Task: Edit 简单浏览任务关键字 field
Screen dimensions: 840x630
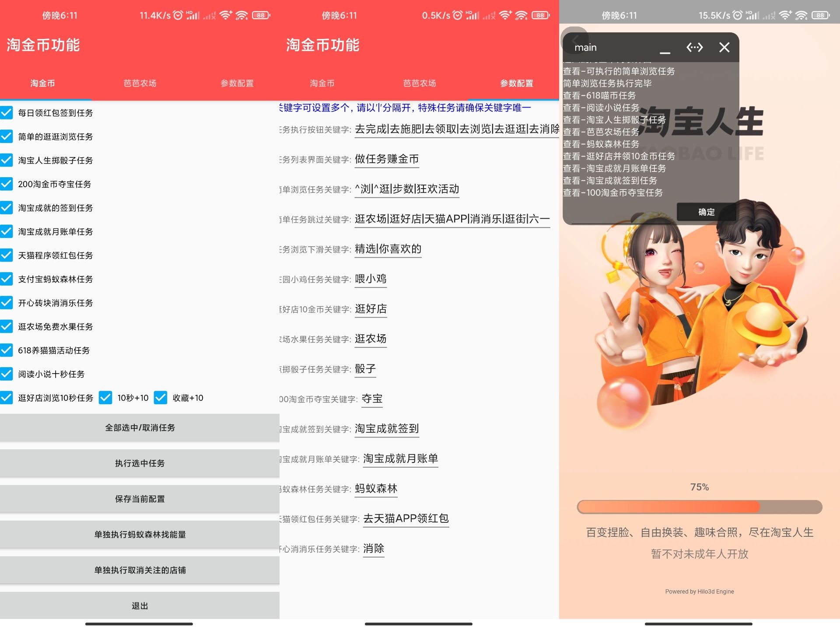Action: [407, 189]
